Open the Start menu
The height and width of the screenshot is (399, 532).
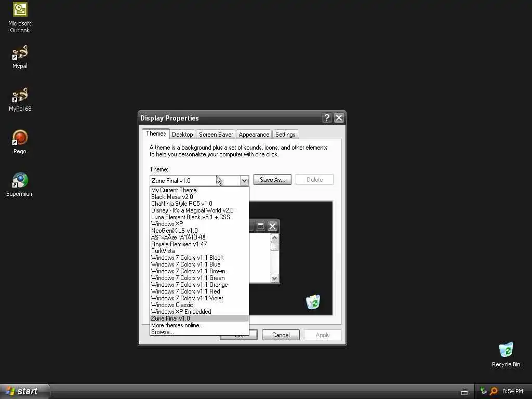tap(24, 391)
